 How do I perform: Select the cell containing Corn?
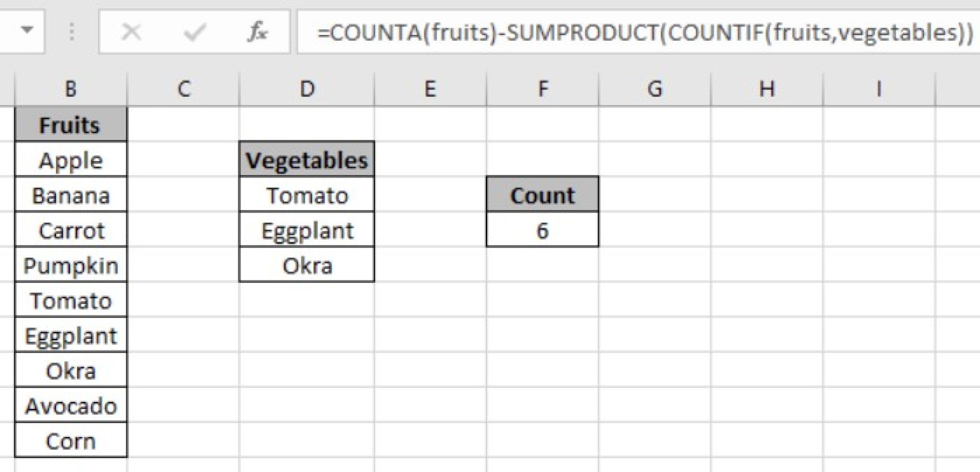(x=71, y=439)
